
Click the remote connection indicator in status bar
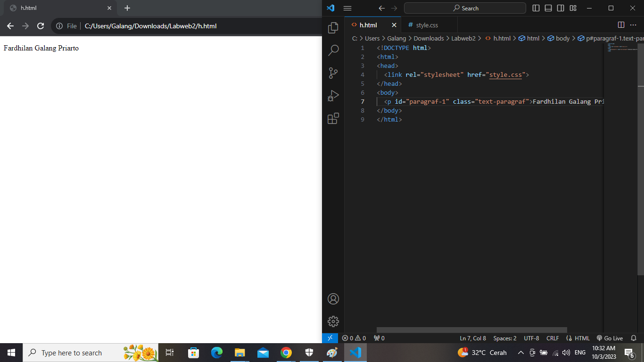[330, 338]
